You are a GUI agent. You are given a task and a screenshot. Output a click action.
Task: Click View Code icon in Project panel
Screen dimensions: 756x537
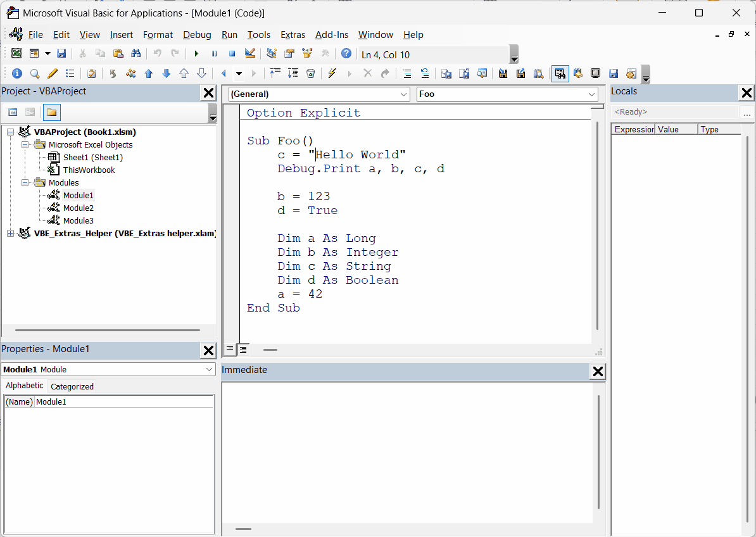pos(13,112)
